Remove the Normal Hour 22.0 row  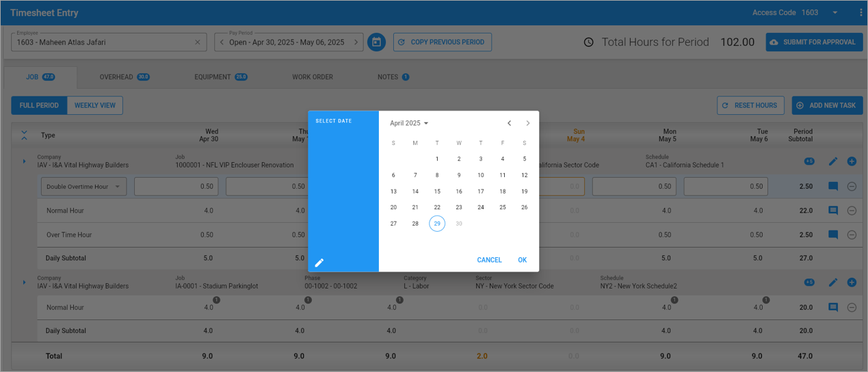pyautogui.click(x=852, y=211)
